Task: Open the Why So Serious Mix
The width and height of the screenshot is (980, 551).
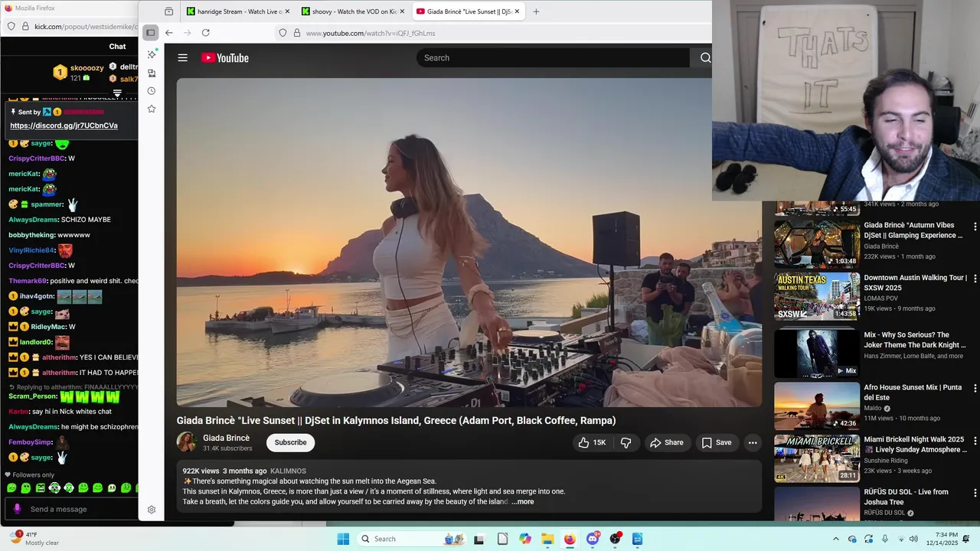Action: (817, 354)
